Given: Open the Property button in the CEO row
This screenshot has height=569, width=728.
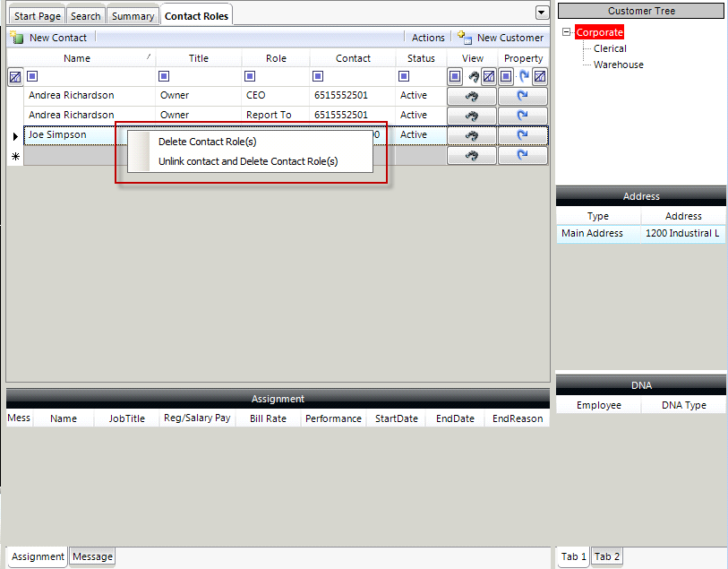Looking at the screenshot, I should [x=523, y=96].
